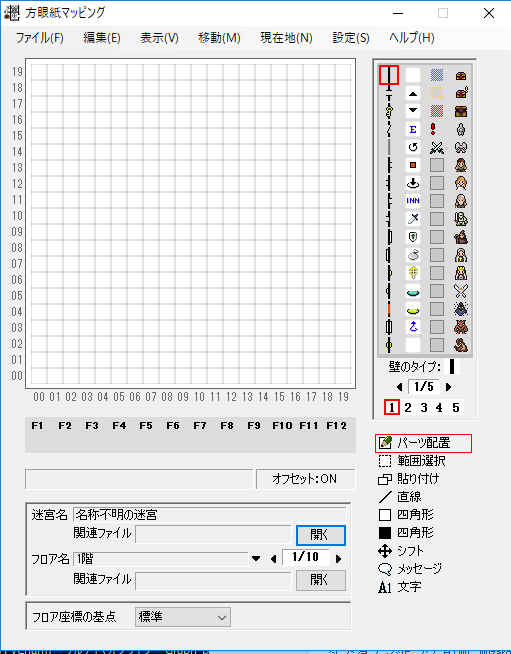This screenshot has width=511, height=654.
Task: Choose the up stairs arrow part
Action: (x=413, y=93)
